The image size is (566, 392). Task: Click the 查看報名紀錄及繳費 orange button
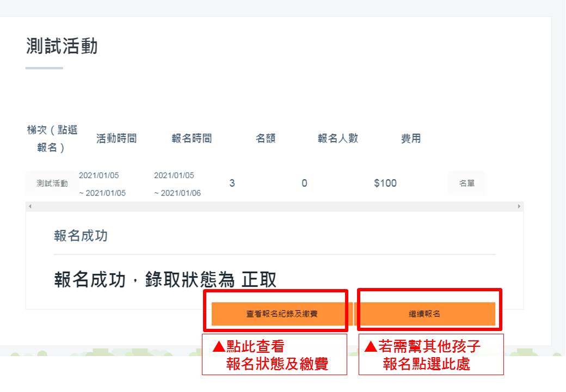[281, 314]
